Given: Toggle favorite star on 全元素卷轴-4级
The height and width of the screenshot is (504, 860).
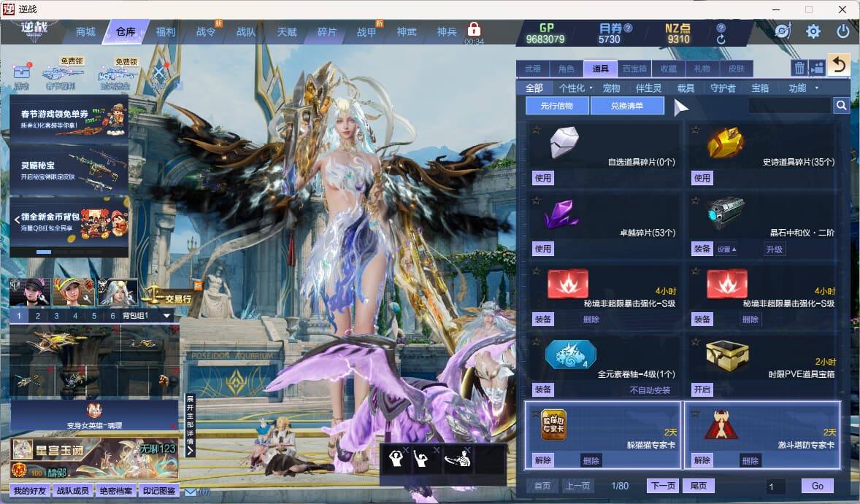Looking at the screenshot, I should click(x=536, y=341).
